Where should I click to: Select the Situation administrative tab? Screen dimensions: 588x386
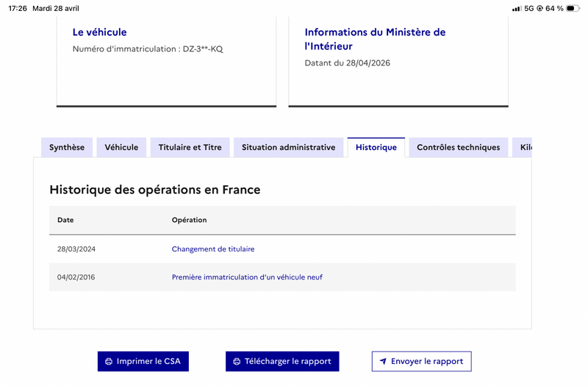pos(288,148)
